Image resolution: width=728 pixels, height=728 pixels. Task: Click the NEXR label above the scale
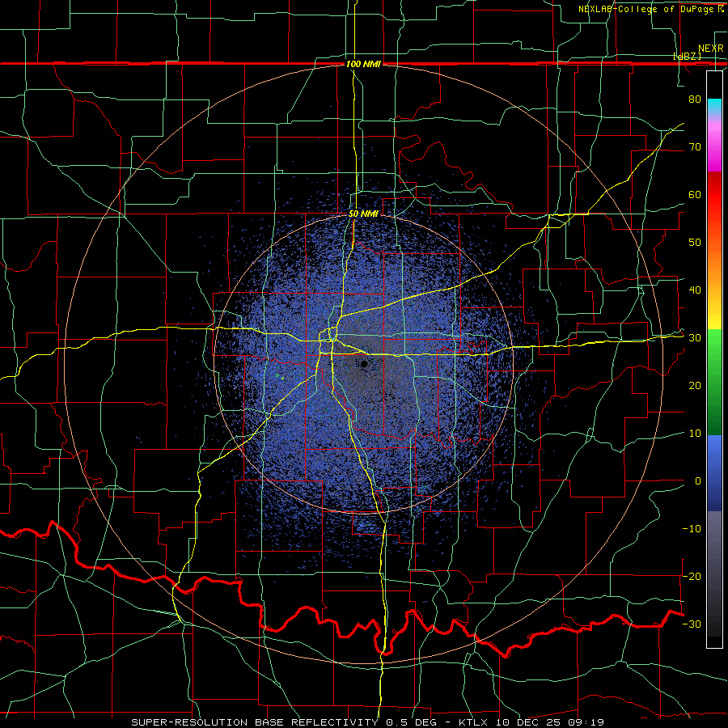coord(711,49)
